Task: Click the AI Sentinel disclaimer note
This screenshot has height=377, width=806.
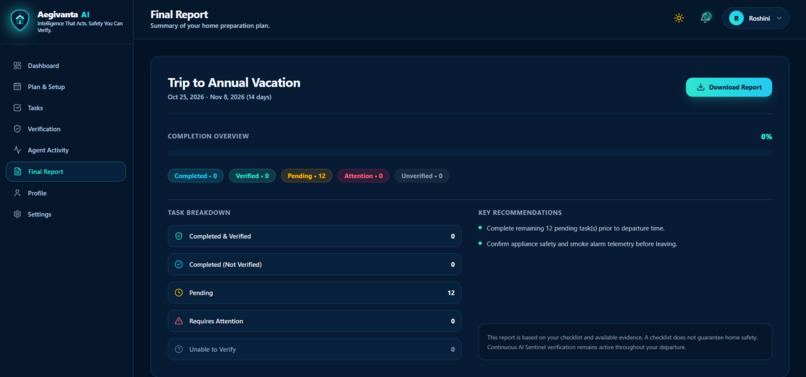Action: click(x=625, y=342)
